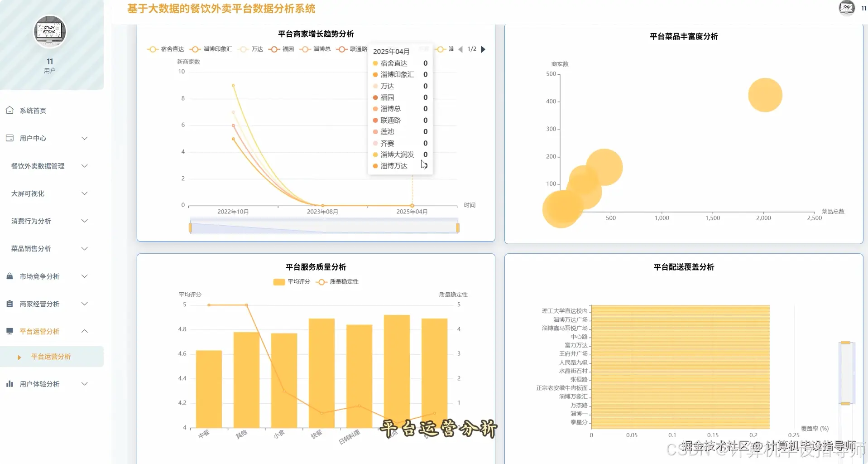Expand 用户中心 menu chevron
The height and width of the screenshot is (464, 868).
tap(84, 138)
